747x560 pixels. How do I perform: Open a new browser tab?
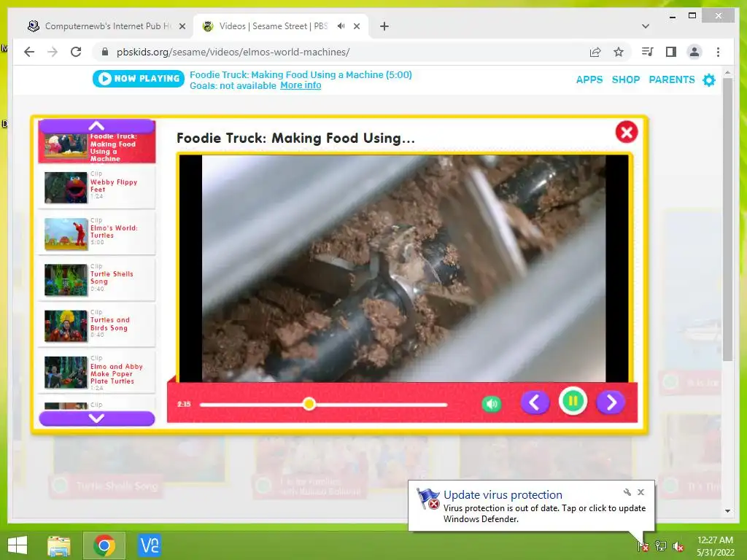[384, 26]
